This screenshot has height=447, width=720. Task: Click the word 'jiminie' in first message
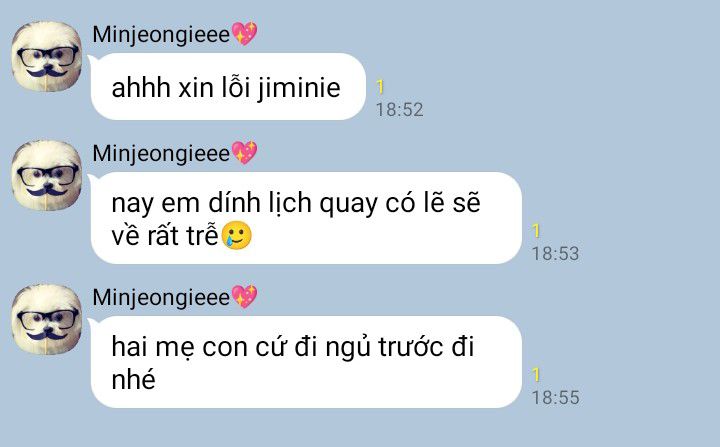[x=299, y=88]
